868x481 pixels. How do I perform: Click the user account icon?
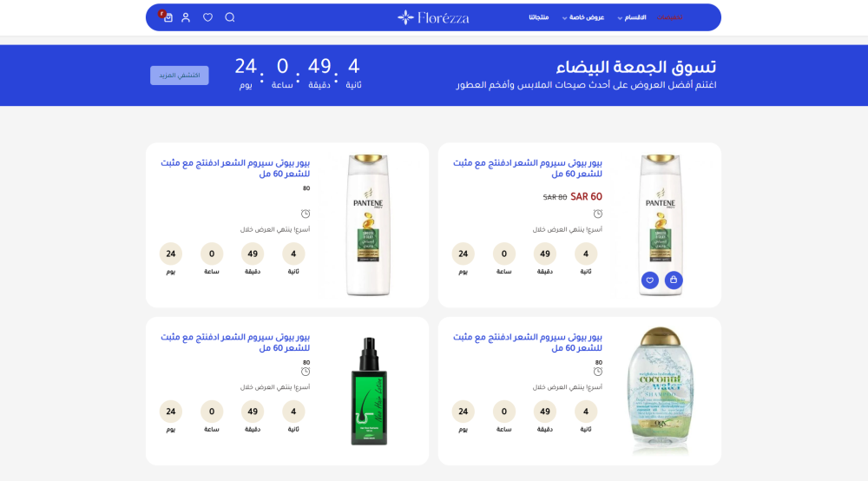(x=186, y=17)
